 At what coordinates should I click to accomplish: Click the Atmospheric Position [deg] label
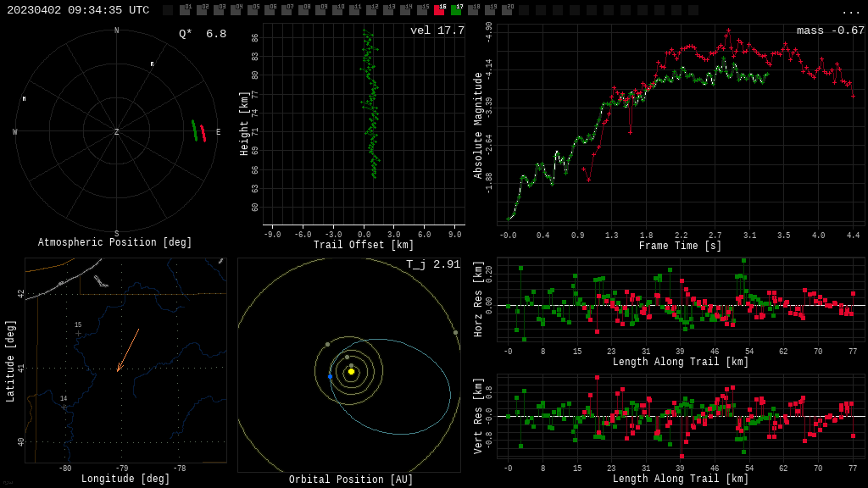click(114, 242)
